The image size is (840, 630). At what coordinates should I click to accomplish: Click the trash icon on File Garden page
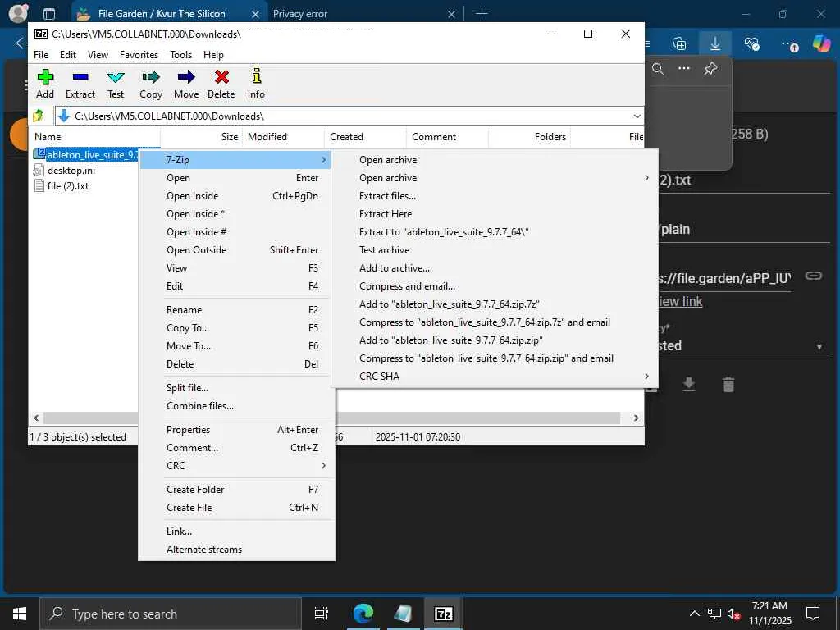coord(728,384)
